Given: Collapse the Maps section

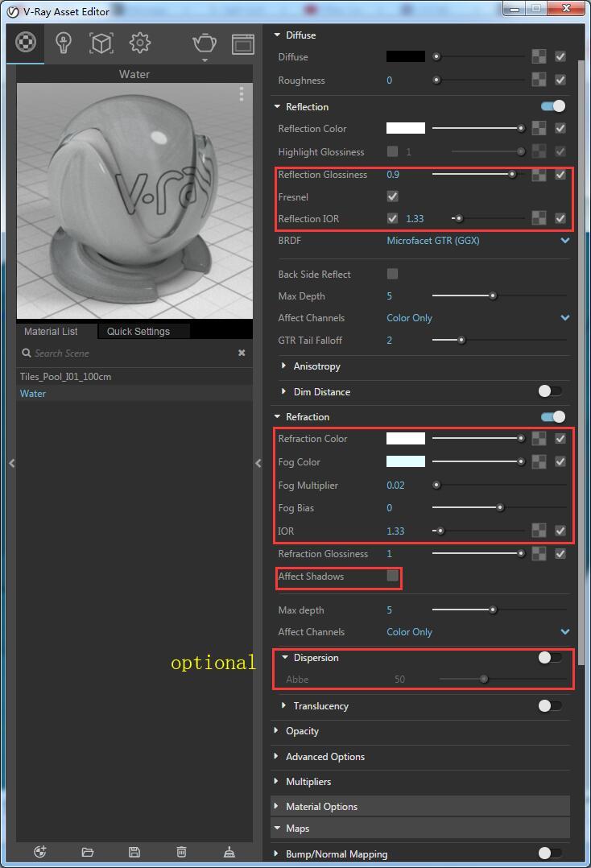Looking at the screenshot, I should click(277, 828).
